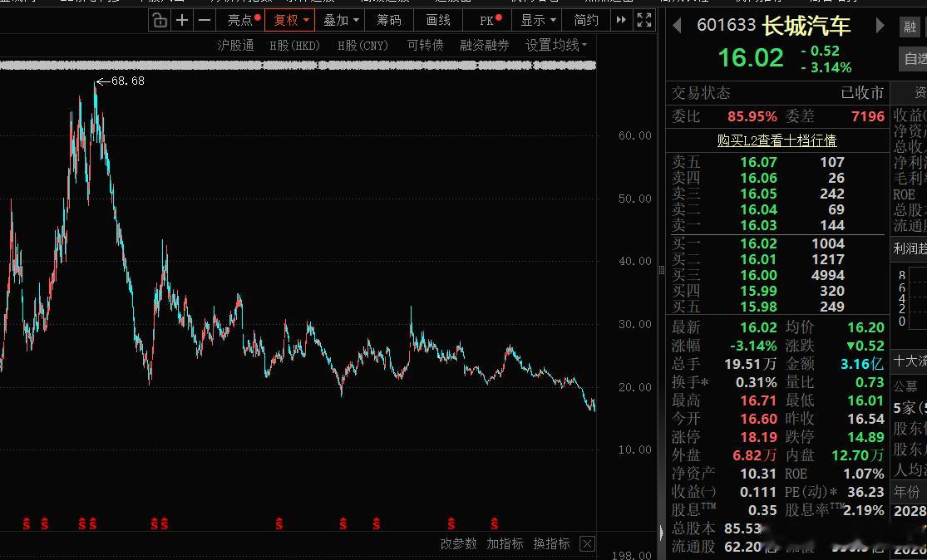927x560 pixels.
Task: Click the 融 margin badge button
Action: click(910, 26)
